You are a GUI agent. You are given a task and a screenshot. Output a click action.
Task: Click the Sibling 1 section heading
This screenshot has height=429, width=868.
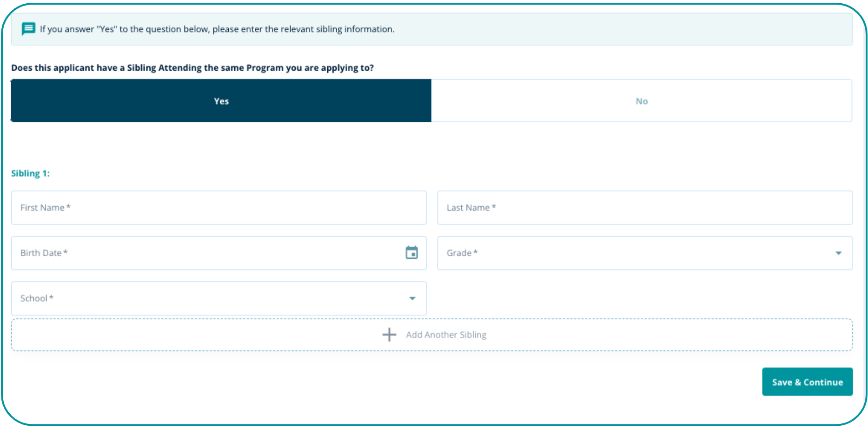tap(30, 173)
